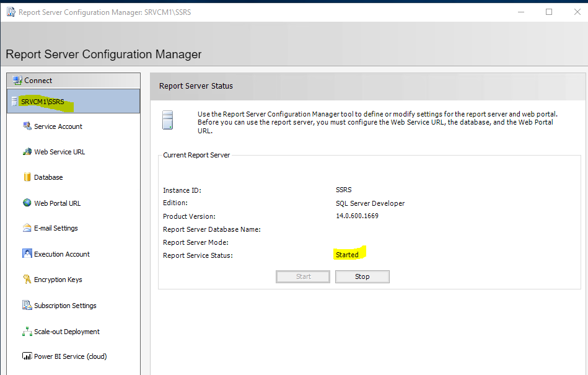
Task: Open E-mail Settings page
Action: click(56, 228)
